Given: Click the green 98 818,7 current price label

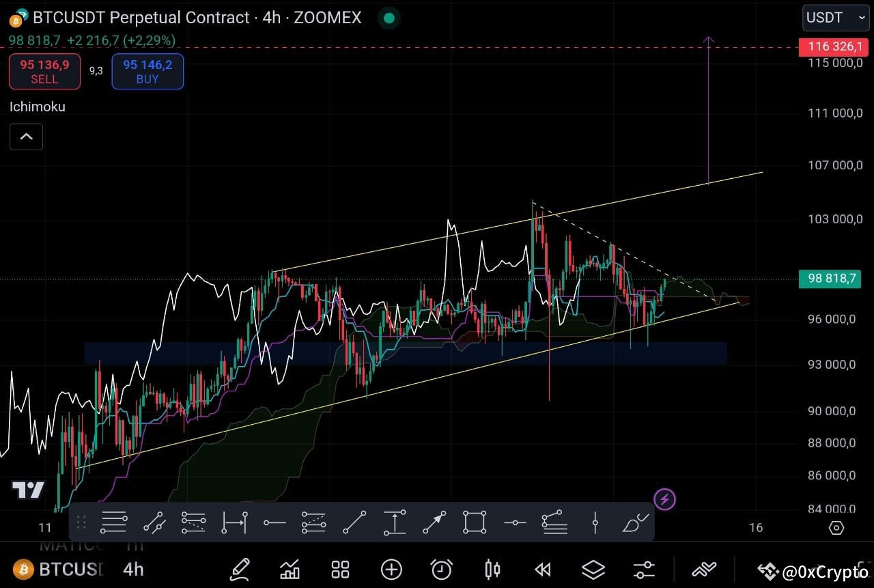Looking at the screenshot, I should click(x=830, y=279).
